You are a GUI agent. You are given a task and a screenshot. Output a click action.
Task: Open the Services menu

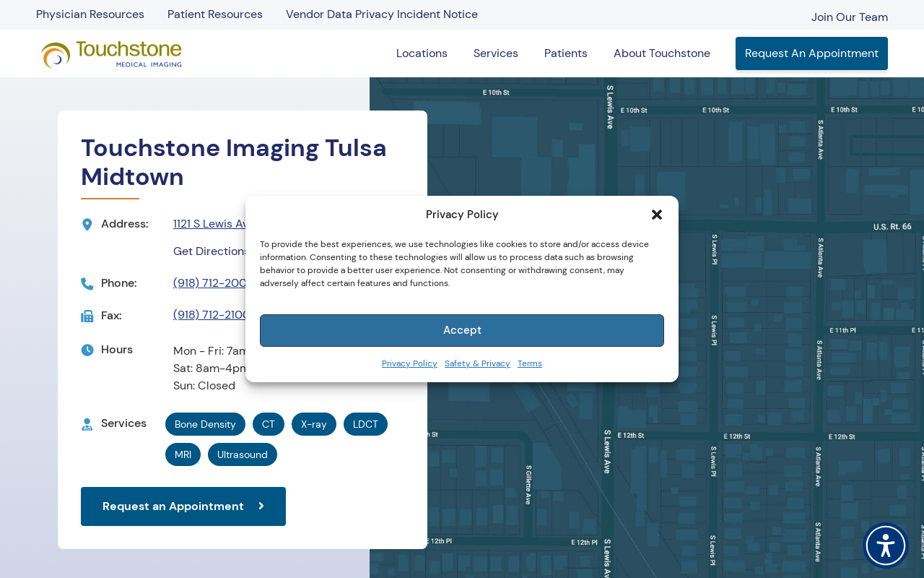pyautogui.click(x=496, y=53)
